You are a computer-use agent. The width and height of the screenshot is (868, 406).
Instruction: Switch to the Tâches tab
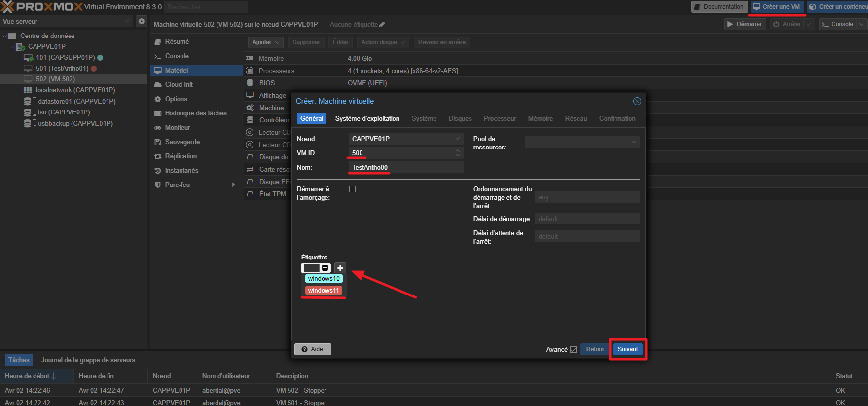point(19,360)
